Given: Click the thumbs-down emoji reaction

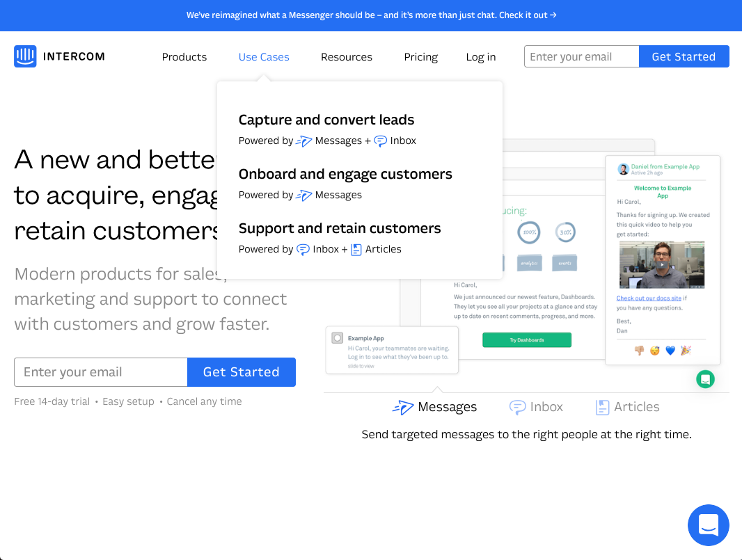Looking at the screenshot, I should pyautogui.click(x=639, y=351).
